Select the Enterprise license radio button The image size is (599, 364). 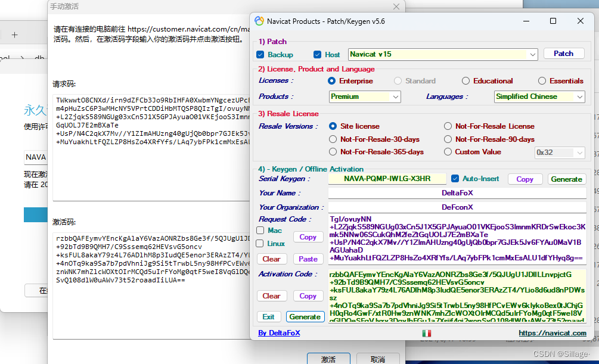331,81
